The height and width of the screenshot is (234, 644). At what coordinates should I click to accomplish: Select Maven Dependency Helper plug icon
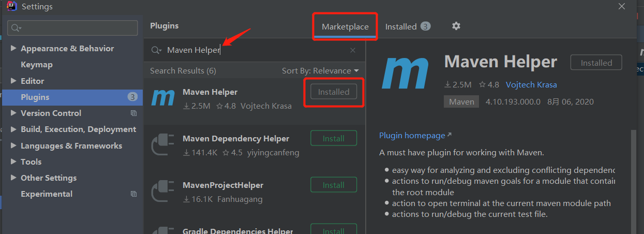tap(163, 144)
